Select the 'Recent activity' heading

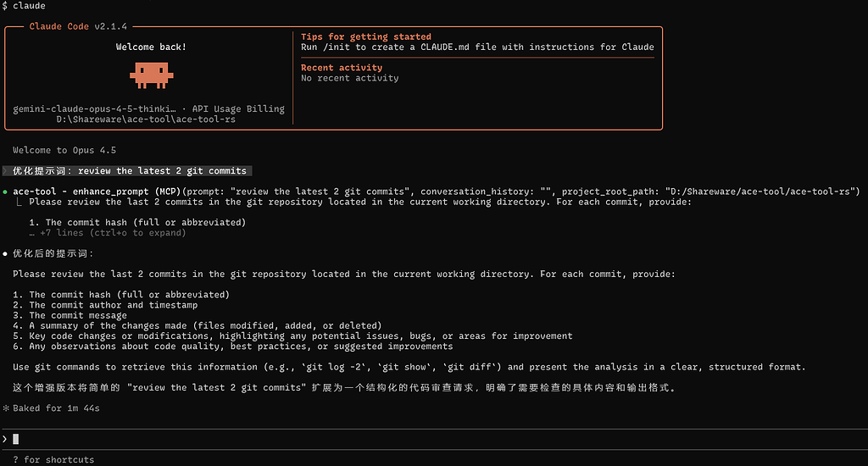(x=342, y=68)
